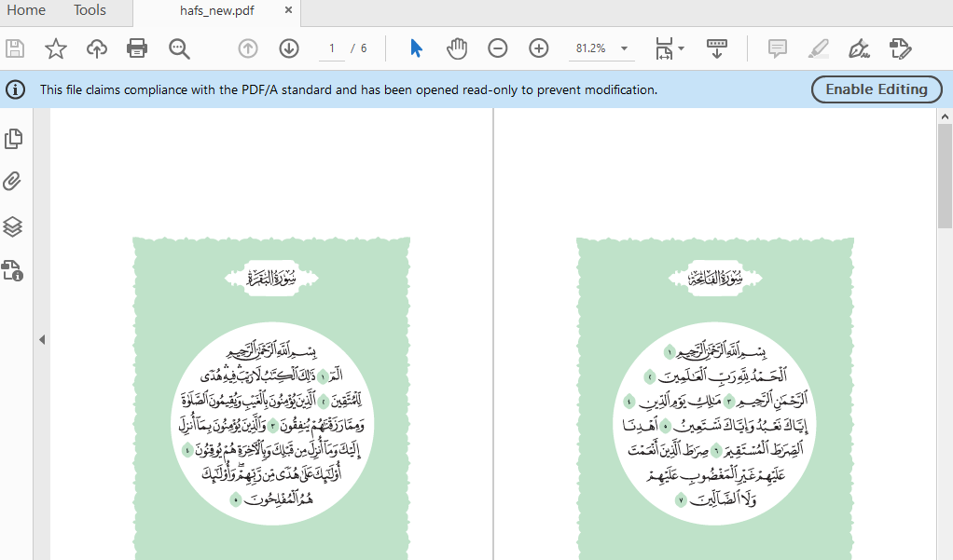Click the left page Al-Baqarah title

[x=271, y=279]
